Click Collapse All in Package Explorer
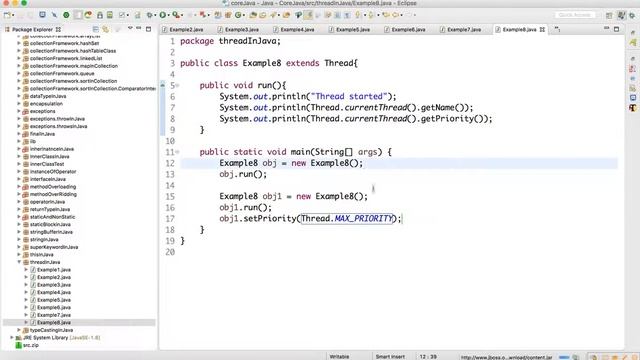640x360 pixels. point(96,29)
